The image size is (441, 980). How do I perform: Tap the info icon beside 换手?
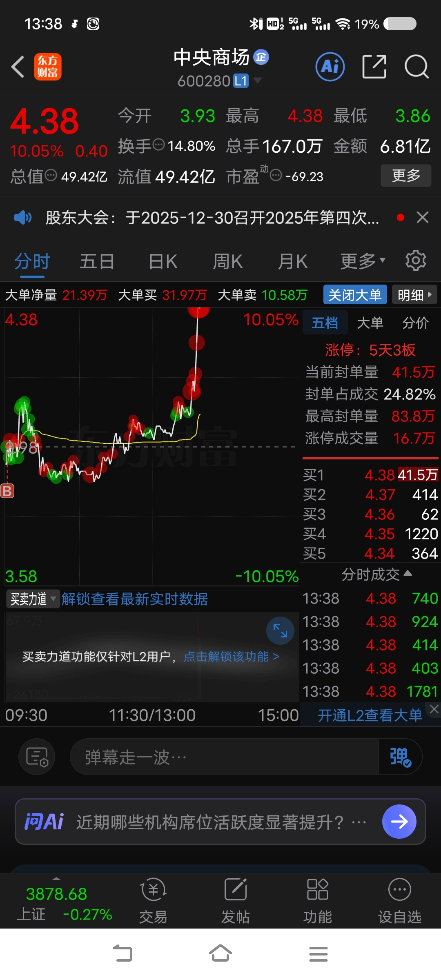click(x=158, y=145)
